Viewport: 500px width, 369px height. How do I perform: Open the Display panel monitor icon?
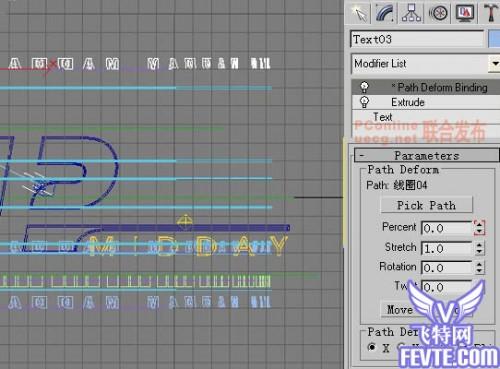click(x=465, y=13)
